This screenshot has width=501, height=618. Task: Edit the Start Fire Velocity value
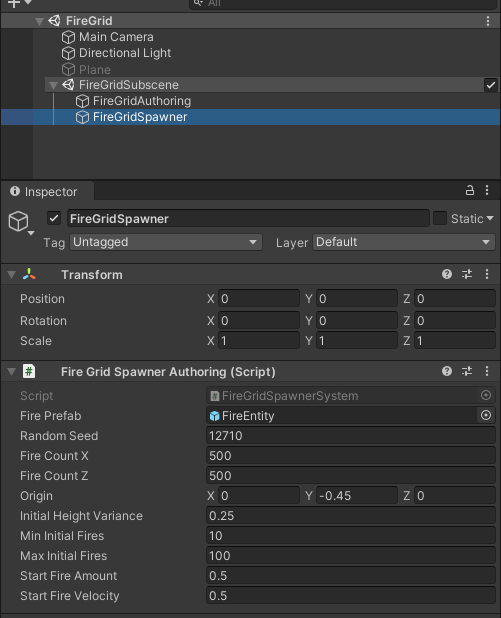[x=351, y=596]
